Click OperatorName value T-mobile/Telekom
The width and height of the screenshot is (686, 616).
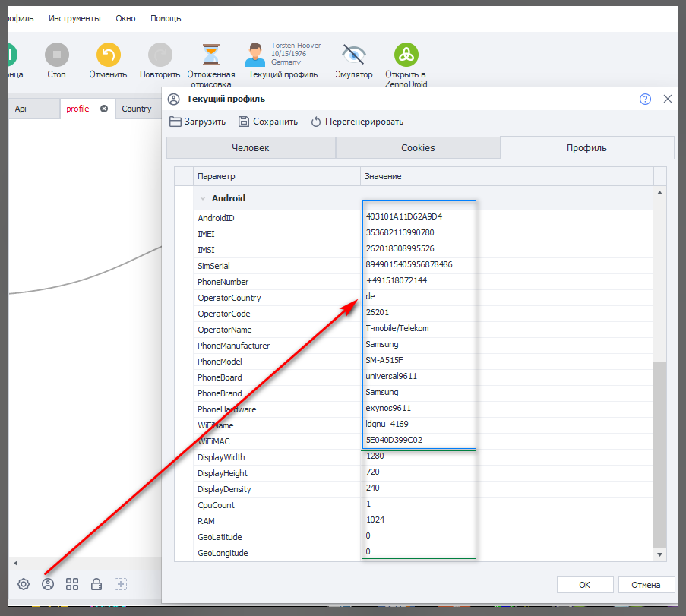(x=397, y=329)
